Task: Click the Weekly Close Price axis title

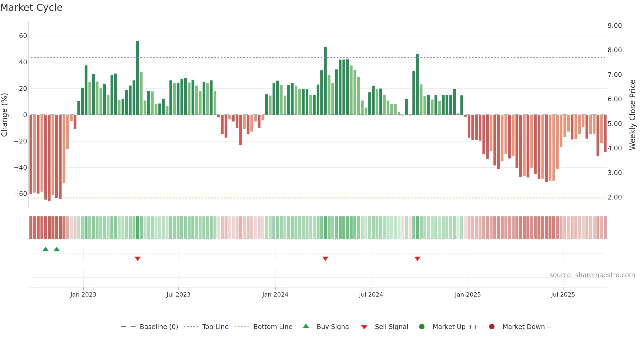Action: (632, 115)
